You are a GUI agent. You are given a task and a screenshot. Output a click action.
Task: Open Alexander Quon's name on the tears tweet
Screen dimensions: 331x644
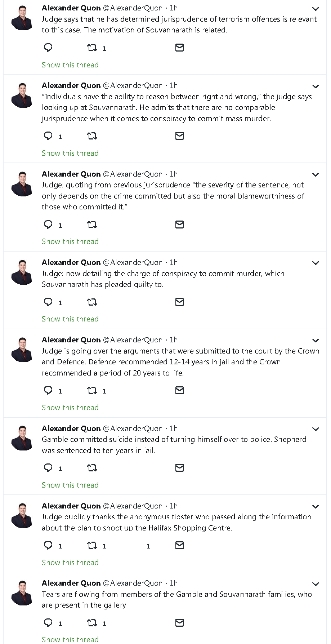point(71,583)
